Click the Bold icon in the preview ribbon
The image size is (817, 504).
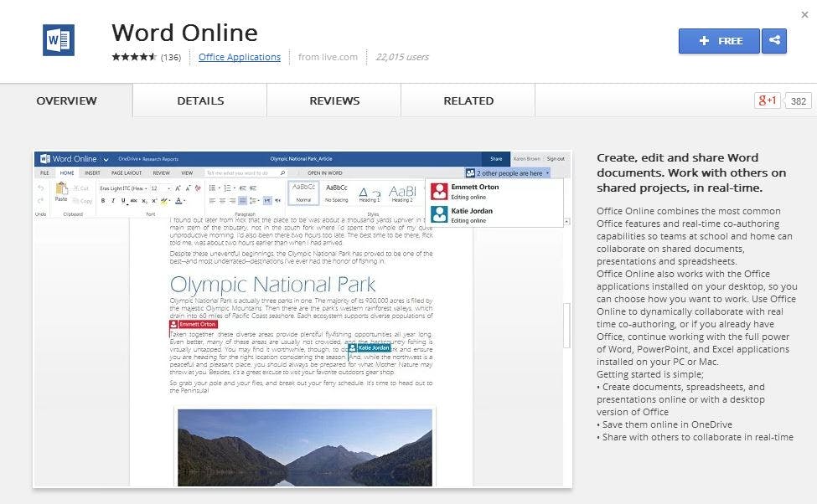coord(103,200)
